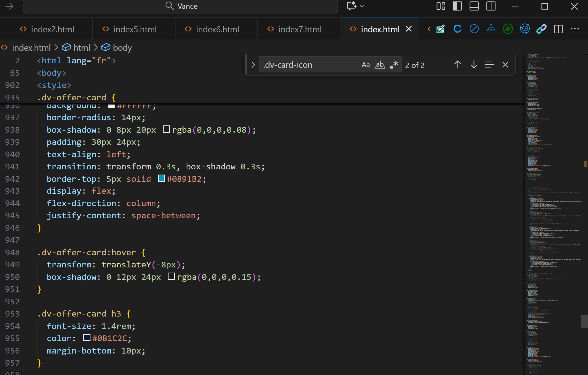Click the blue refresh circular arrow icon
Image resolution: width=588 pixels, height=375 pixels.
coord(457,29)
